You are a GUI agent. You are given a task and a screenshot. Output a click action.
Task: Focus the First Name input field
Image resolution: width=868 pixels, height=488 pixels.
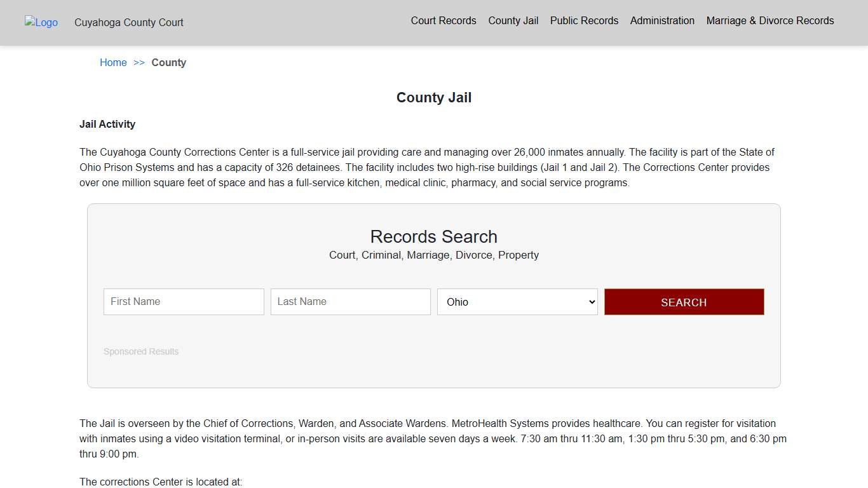click(184, 302)
